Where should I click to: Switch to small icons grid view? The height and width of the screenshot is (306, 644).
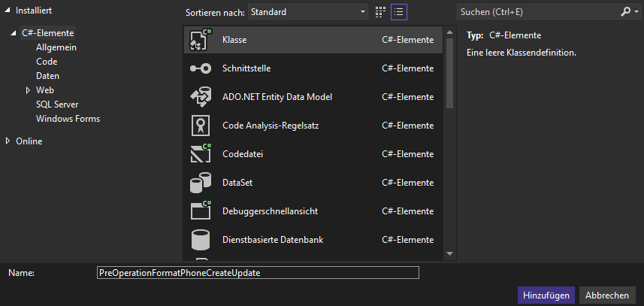click(x=381, y=12)
